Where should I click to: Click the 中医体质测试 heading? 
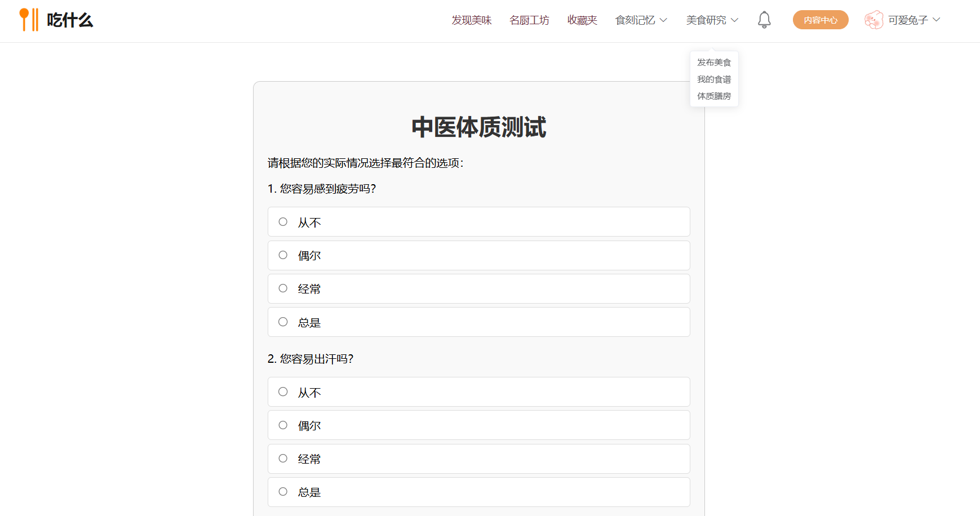click(479, 127)
